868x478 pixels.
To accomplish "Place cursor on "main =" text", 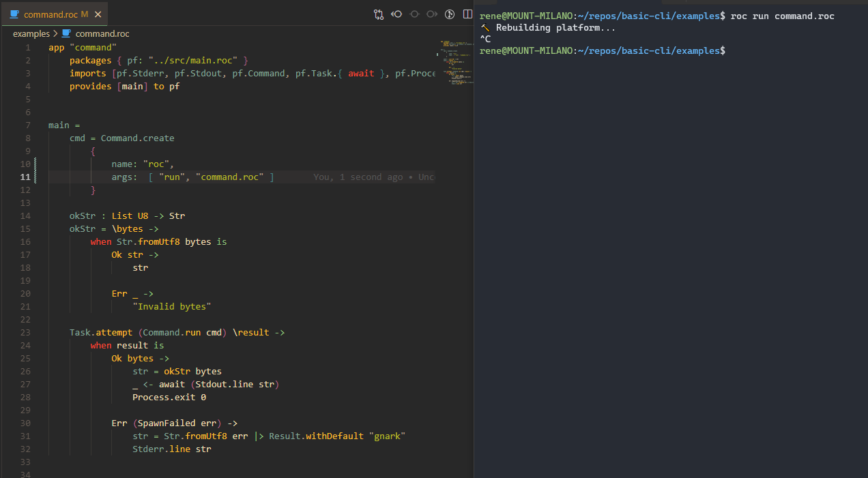I will click(64, 125).
